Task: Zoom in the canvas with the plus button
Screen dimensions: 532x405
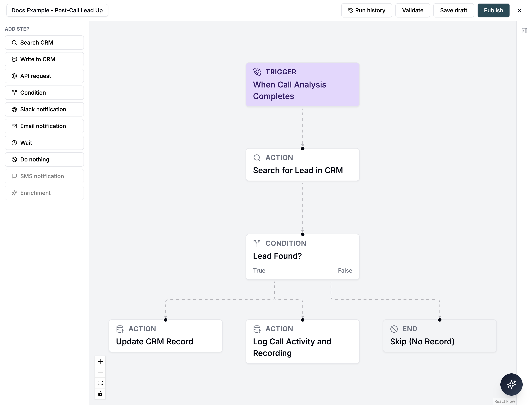Action: [100, 362]
